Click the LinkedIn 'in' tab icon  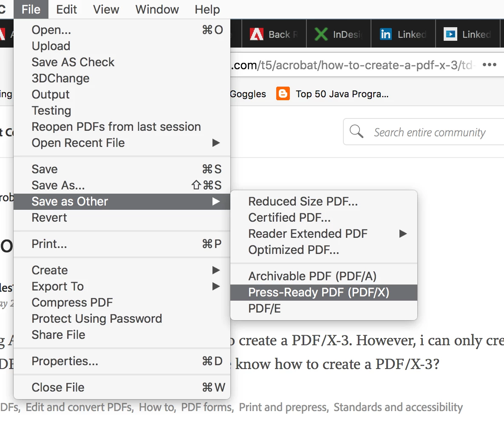pos(385,34)
